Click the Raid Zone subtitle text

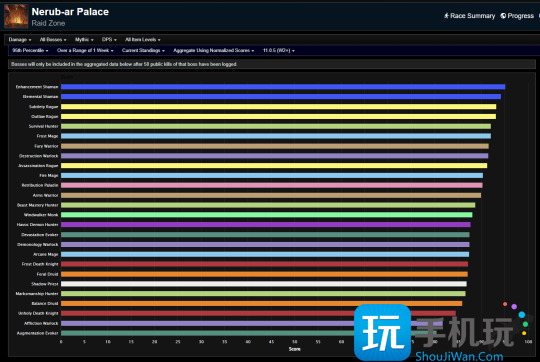coord(48,23)
